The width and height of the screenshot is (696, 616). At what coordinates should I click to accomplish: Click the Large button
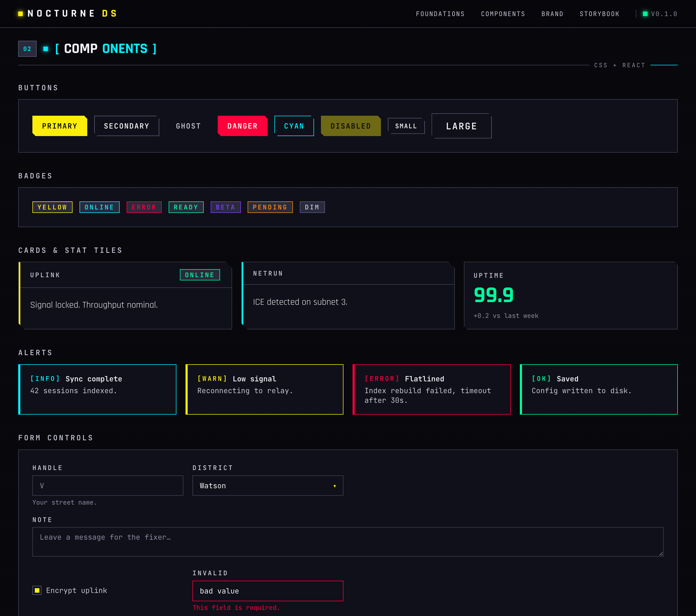[462, 126]
